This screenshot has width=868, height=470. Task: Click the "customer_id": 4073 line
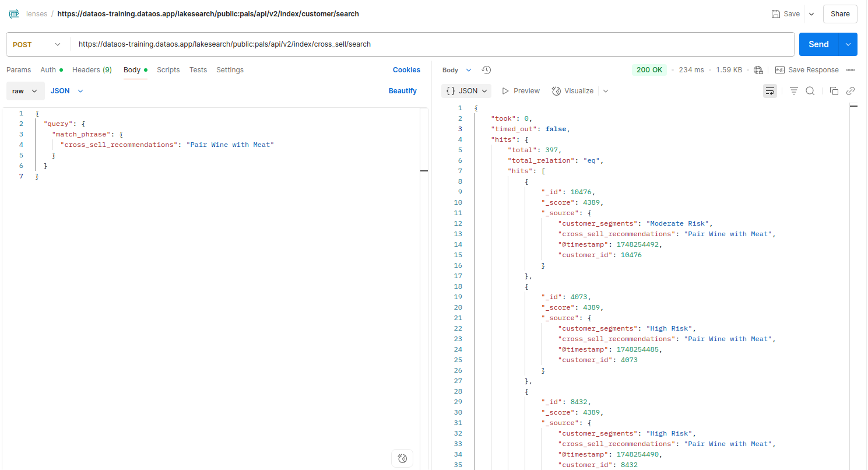pos(598,360)
